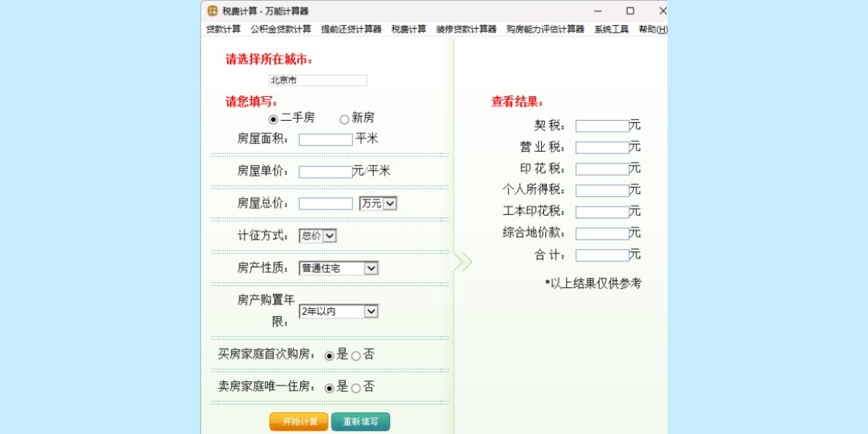868x434 pixels.
Task: Open the 装修贷款计算器 menu
Action: pyautogui.click(x=467, y=29)
